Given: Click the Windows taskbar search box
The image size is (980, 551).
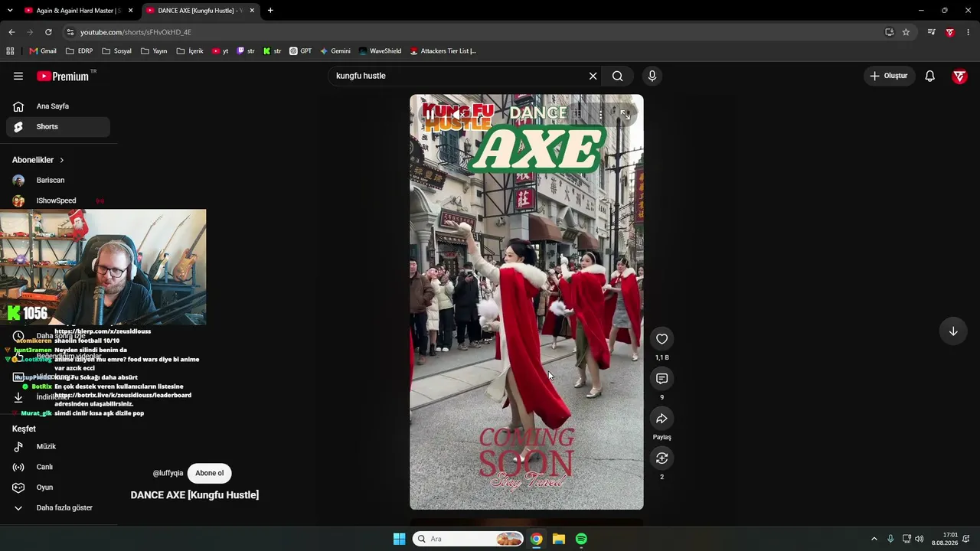Looking at the screenshot, I should 468,539.
